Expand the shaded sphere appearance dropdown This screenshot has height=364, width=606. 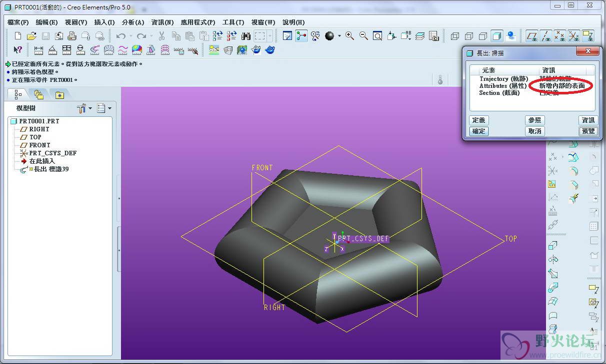click(339, 36)
